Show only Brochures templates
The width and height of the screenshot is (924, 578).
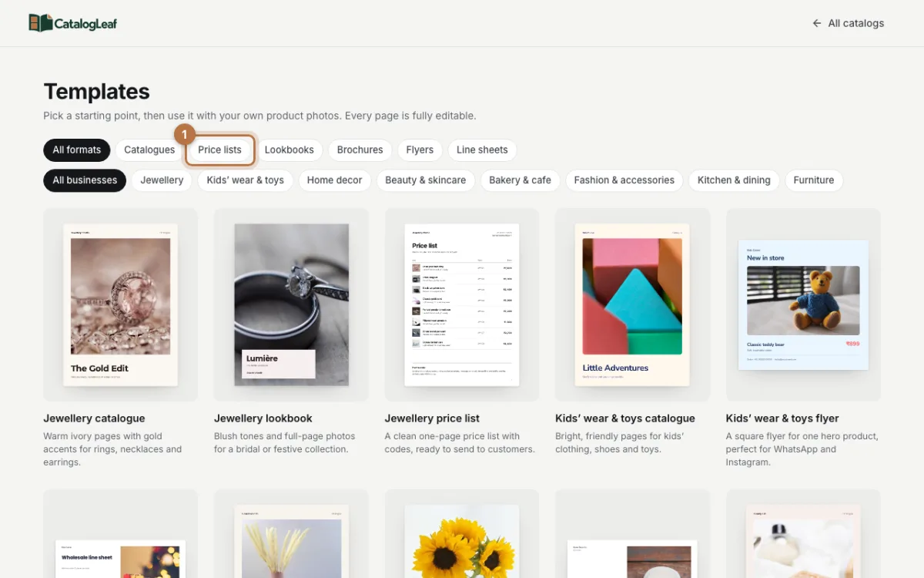point(360,150)
